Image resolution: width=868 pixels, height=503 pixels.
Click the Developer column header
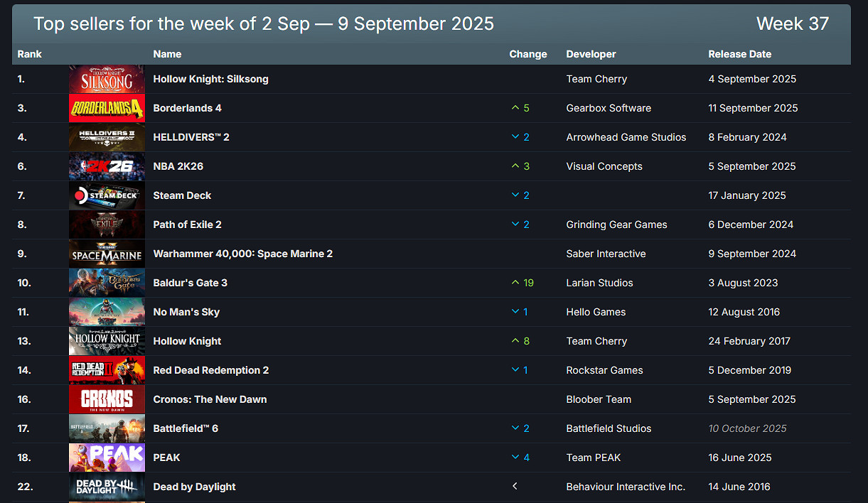click(x=591, y=54)
